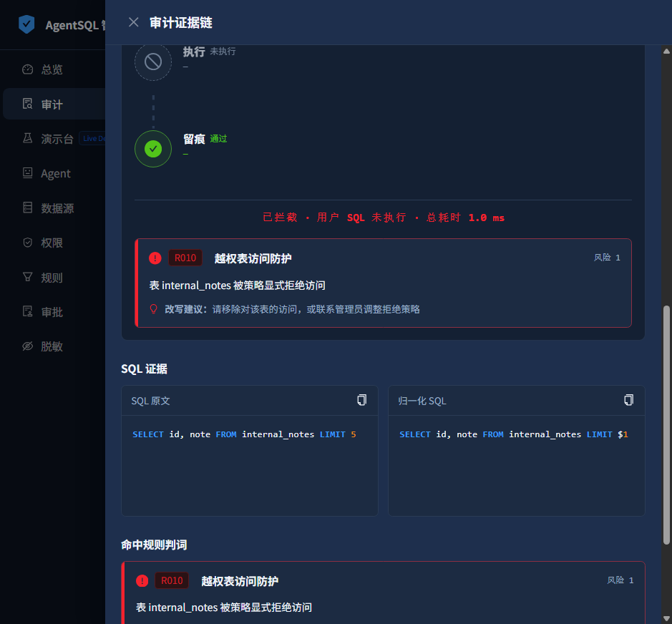The height and width of the screenshot is (624, 672).
Task: Click the 留痕 green checkmark step
Action: (153, 149)
